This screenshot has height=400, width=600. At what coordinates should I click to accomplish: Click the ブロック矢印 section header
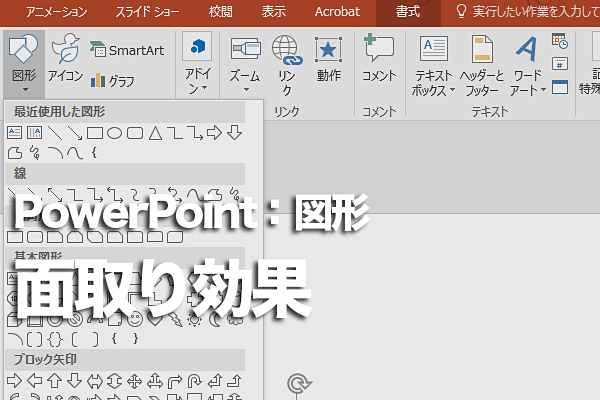coord(125,359)
